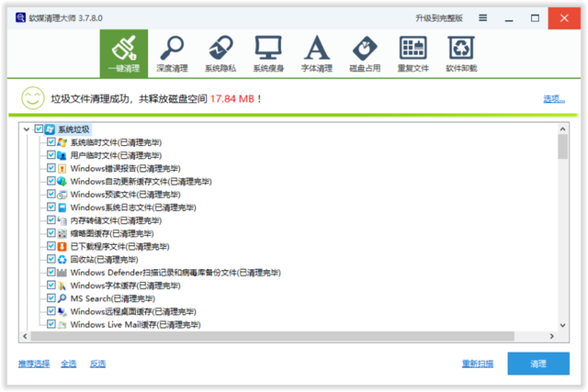Toggle Windows预读文件 checkbox
The height and width of the screenshot is (392, 588).
(51, 194)
